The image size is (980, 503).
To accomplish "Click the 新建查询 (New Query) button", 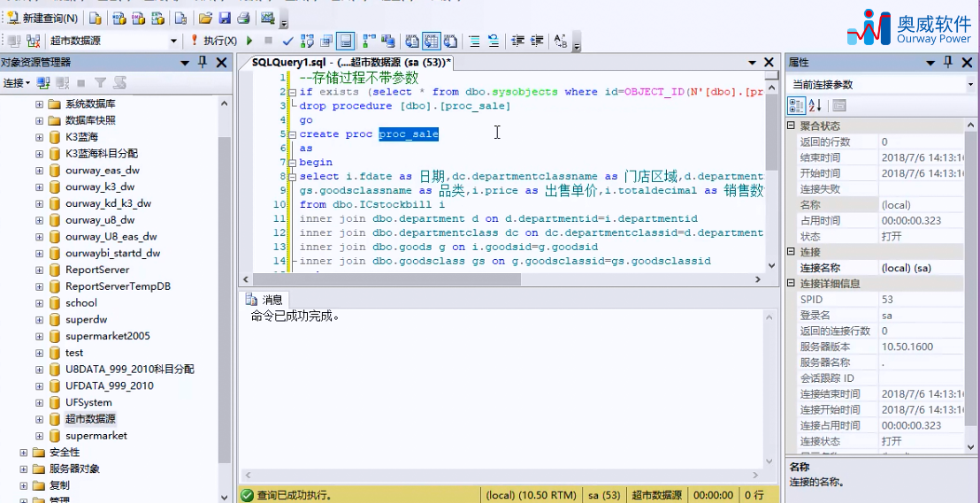I will 42,18.
